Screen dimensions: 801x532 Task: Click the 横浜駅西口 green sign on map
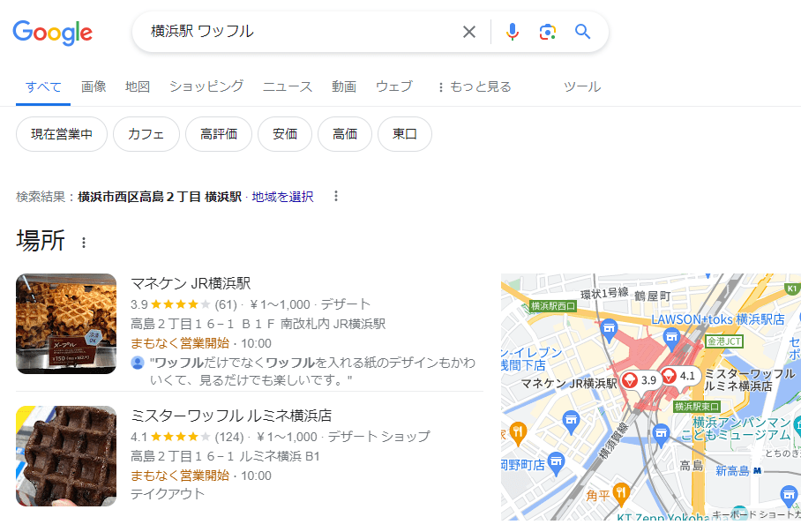[x=553, y=305]
